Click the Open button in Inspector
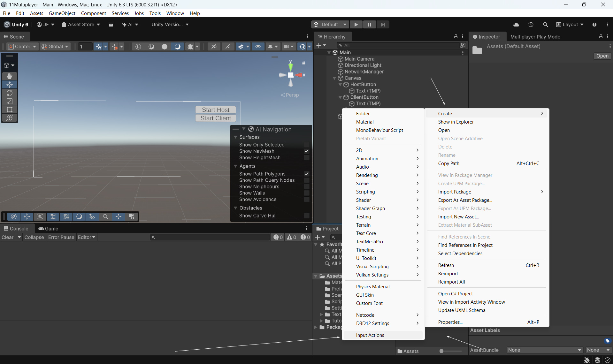Image resolution: width=613 pixels, height=364 pixels. point(602,56)
